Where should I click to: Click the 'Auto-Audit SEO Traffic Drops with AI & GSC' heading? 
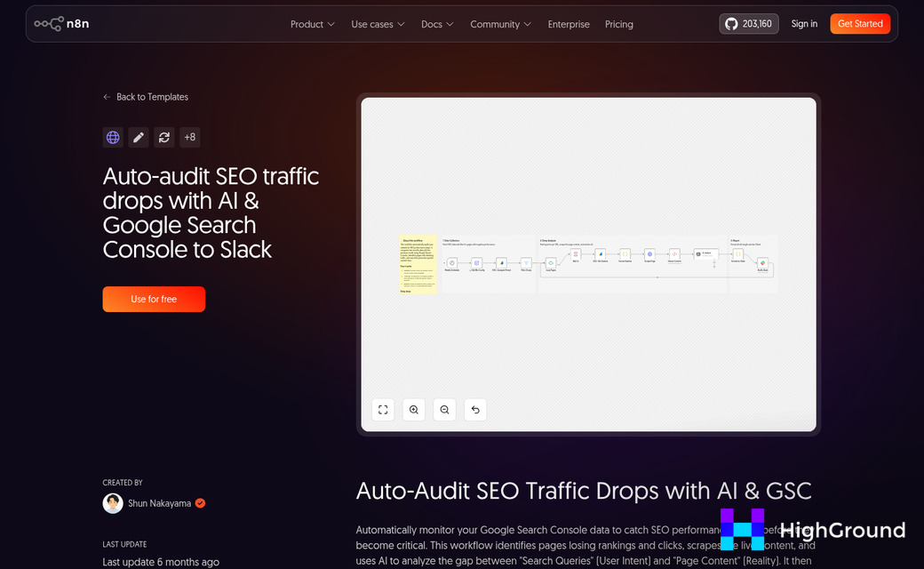click(x=584, y=491)
